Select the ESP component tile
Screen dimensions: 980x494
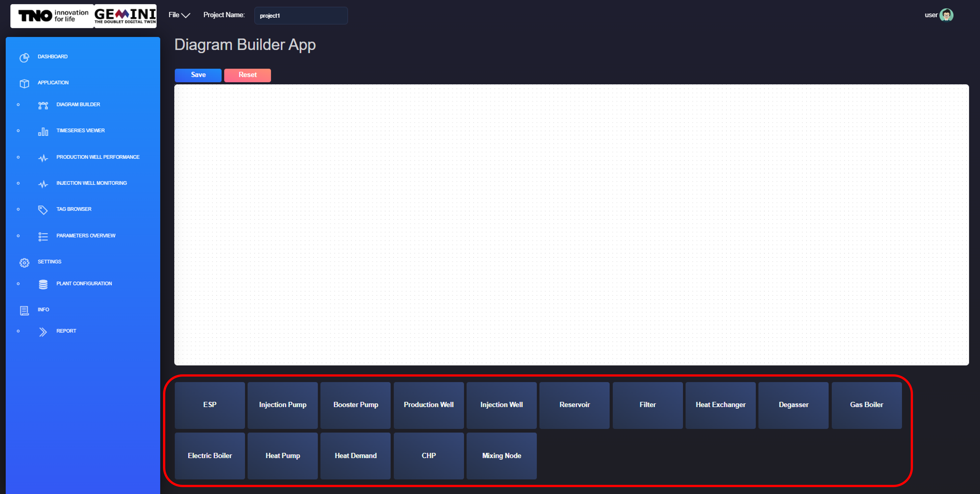point(210,405)
